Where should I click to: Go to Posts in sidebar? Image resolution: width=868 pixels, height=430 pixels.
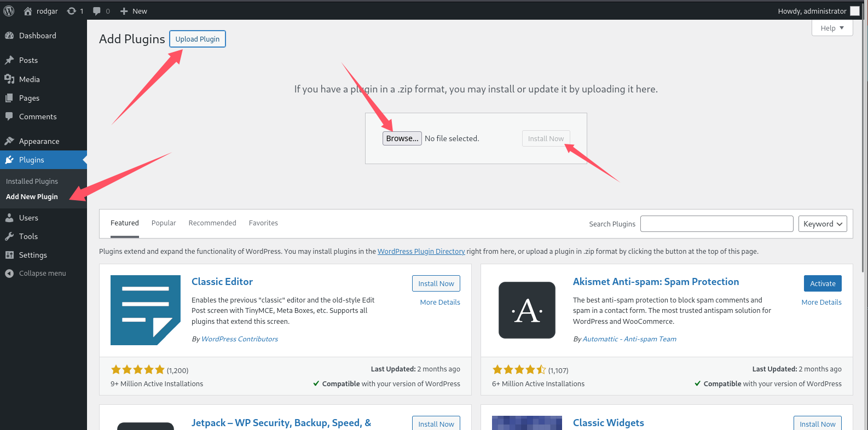click(28, 60)
